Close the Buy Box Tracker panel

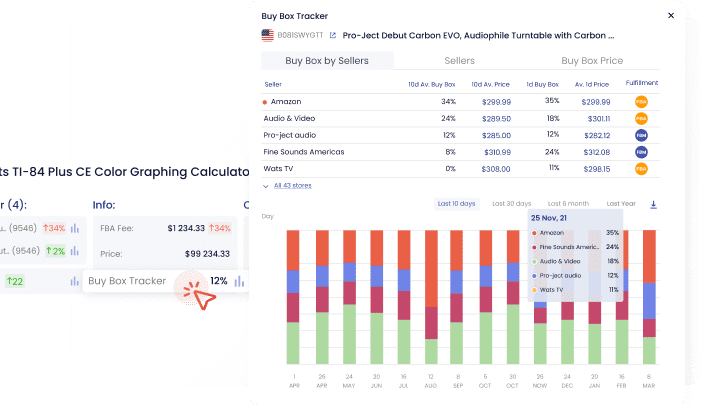pyautogui.click(x=669, y=16)
